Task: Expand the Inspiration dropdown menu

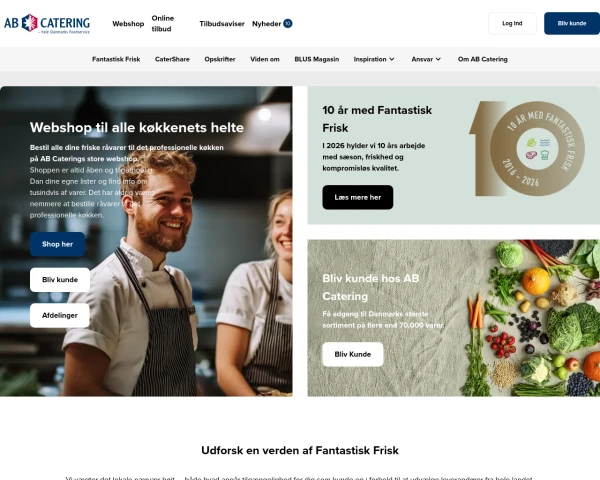Action: [374, 59]
